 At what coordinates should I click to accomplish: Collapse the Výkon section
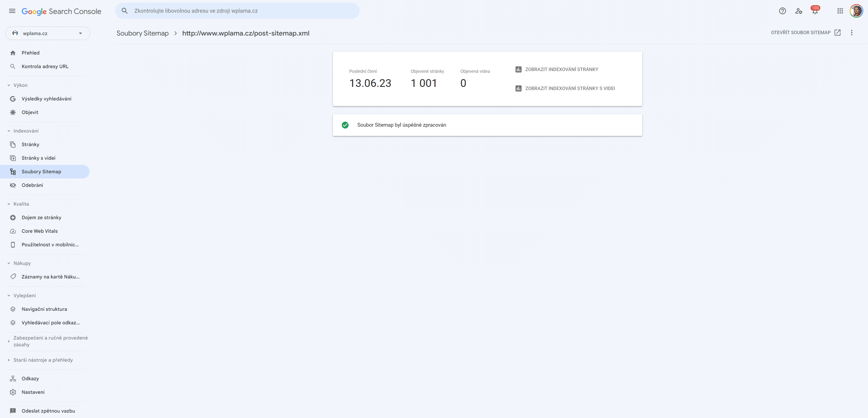coord(9,85)
